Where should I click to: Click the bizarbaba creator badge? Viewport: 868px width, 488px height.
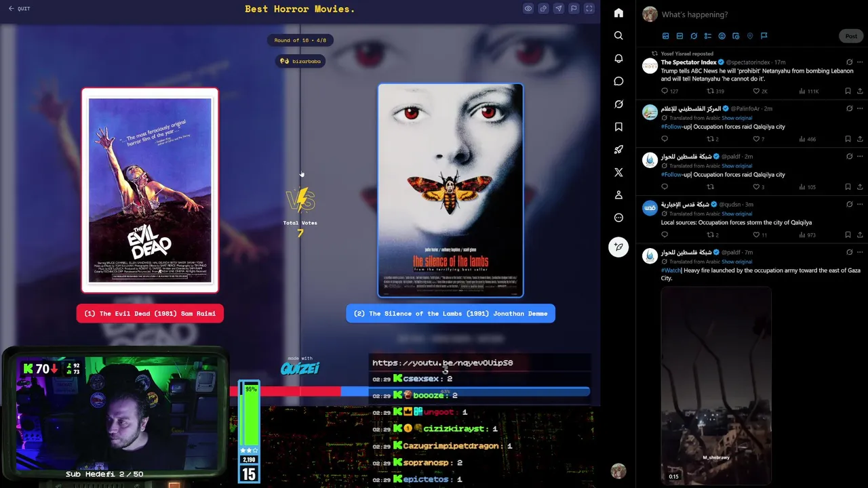300,61
